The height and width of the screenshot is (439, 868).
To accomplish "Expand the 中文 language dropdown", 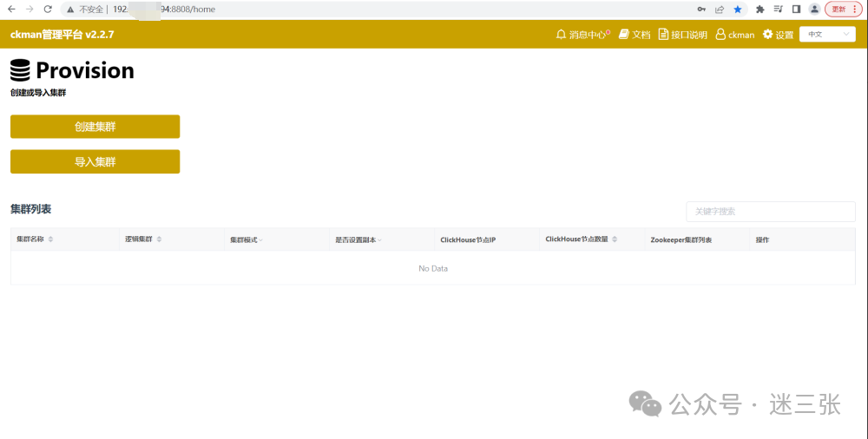I will click(x=827, y=35).
